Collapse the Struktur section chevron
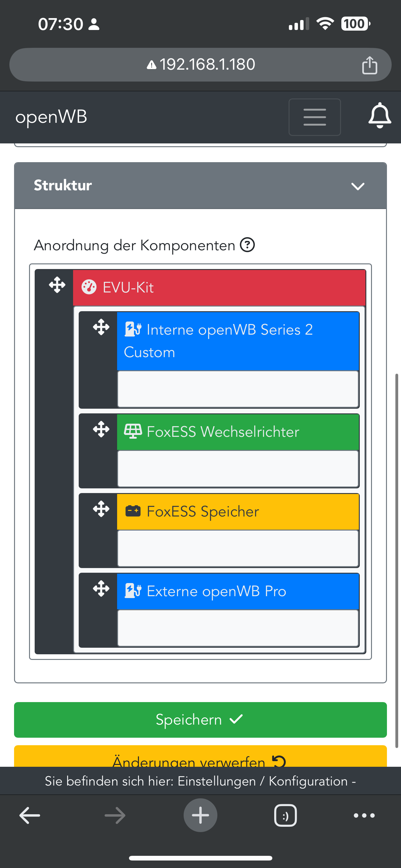The height and width of the screenshot is (868, 401). [x=358, y=186]
